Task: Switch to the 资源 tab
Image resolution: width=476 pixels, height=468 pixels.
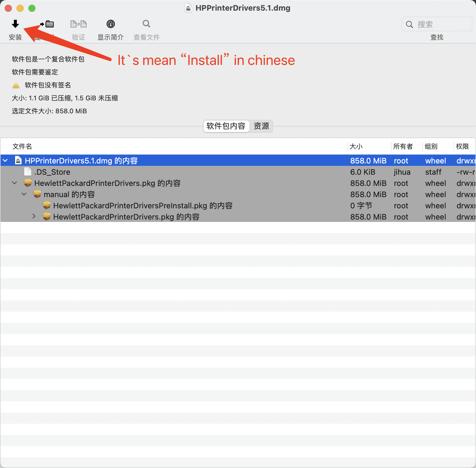Action: (x=261, y=126)
